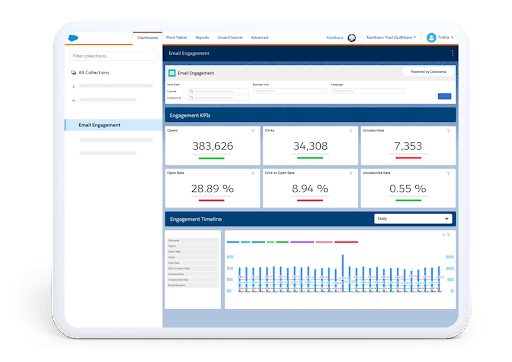Image resolution: width=512 pixels, height=362 pixels.
Task: Click the tallest blue bar in timeline chart
Action: 343,273
